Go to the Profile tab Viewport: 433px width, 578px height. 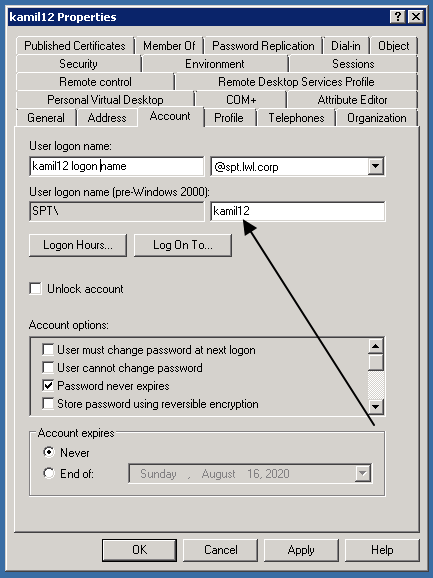[x=229, y=118]
